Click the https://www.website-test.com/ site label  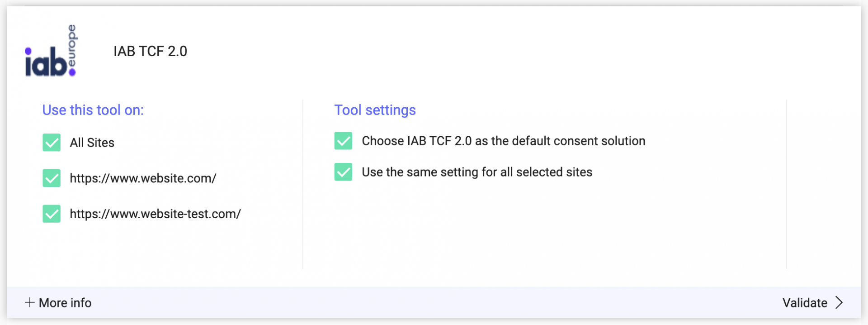tap(155, 214)
